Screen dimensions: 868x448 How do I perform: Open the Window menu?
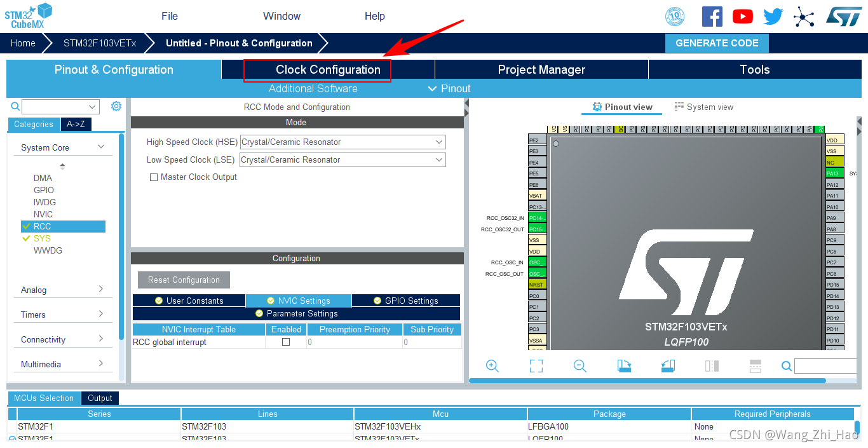click(282, 17)
